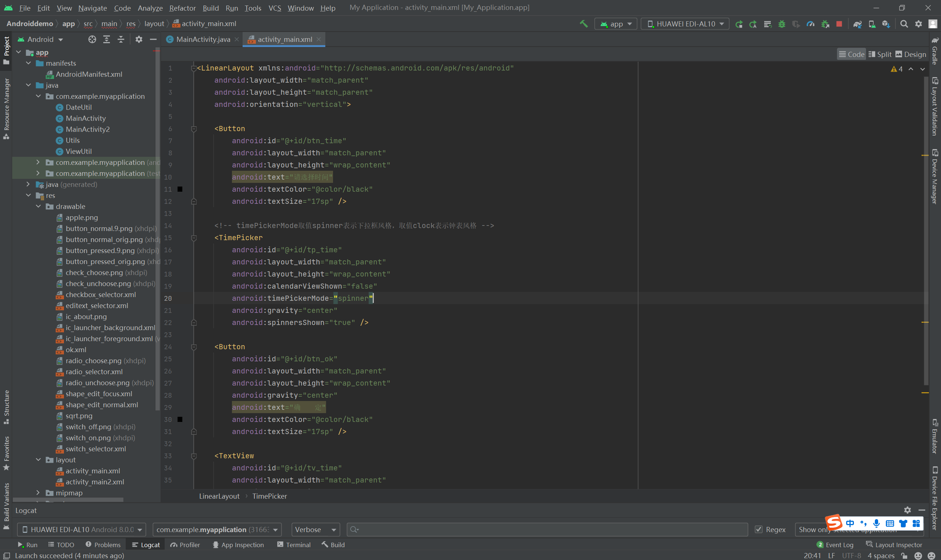Click the Logcat search input field
Viewport: 941px width, 560px height.
pyautogui.click(x=548, y=530)
